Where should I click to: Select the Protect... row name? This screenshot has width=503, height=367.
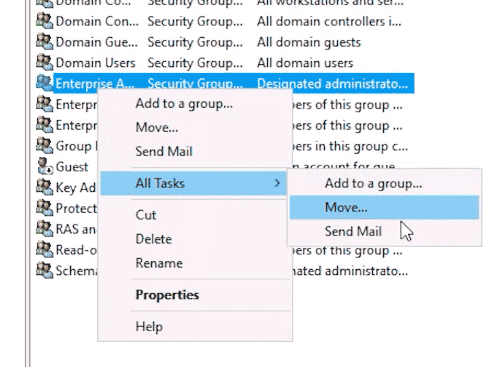coord(76,208)
